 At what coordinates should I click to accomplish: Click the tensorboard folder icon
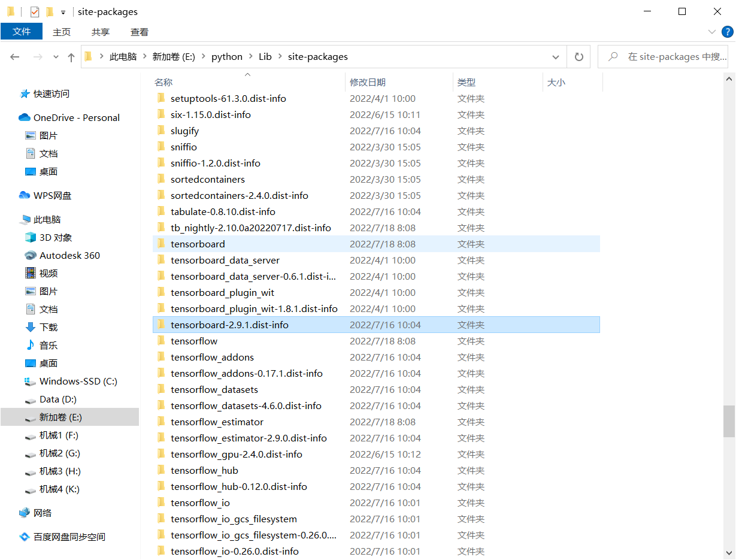coord(160,244)
